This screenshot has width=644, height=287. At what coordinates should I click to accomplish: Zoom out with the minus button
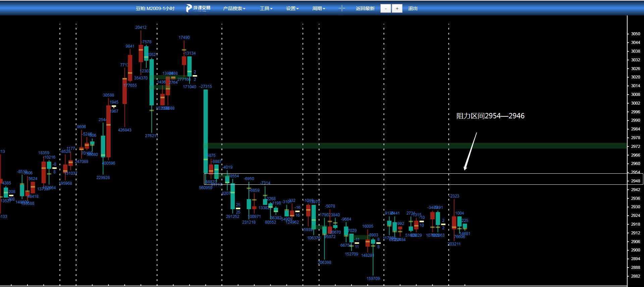point(386,8)
